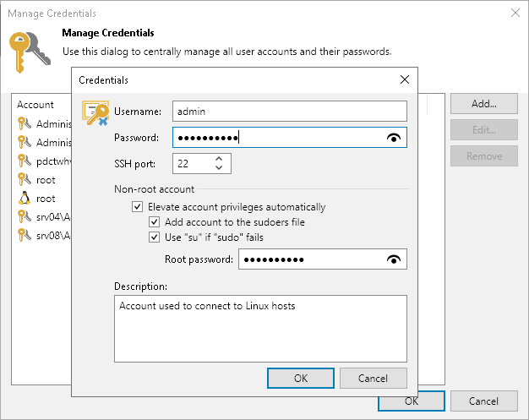Click the Username input field

click(x=289, y=111)
